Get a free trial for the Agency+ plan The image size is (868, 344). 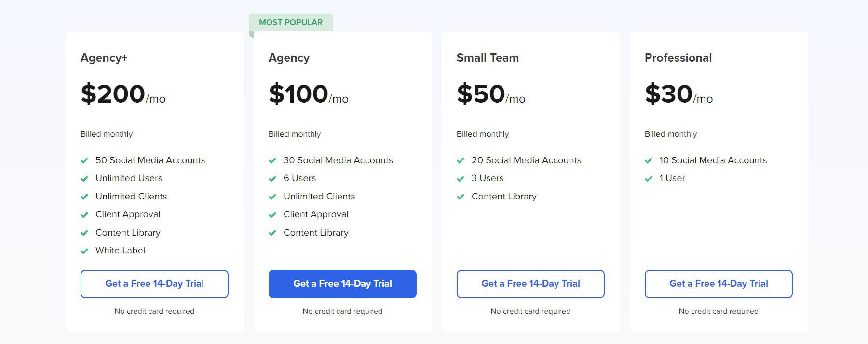pos(154,284)
